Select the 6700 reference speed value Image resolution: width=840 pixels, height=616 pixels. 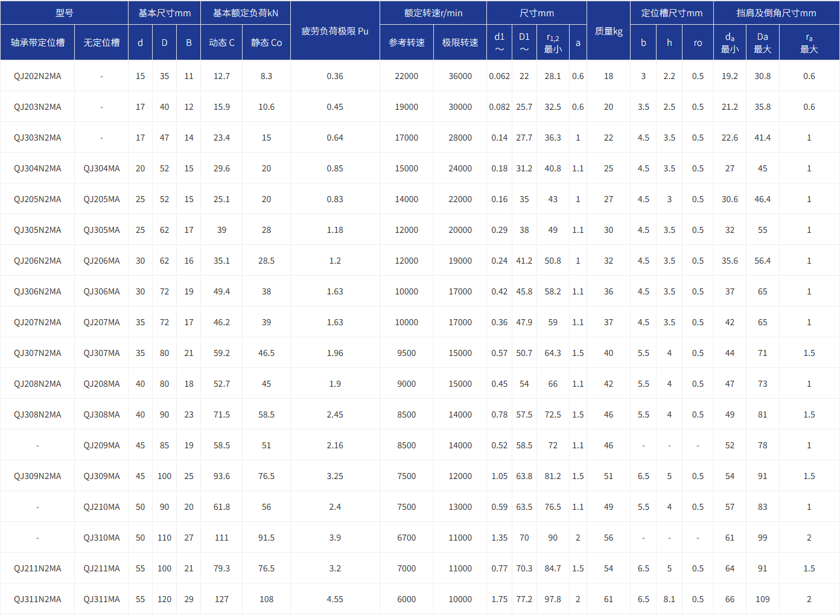click(407, 538)
